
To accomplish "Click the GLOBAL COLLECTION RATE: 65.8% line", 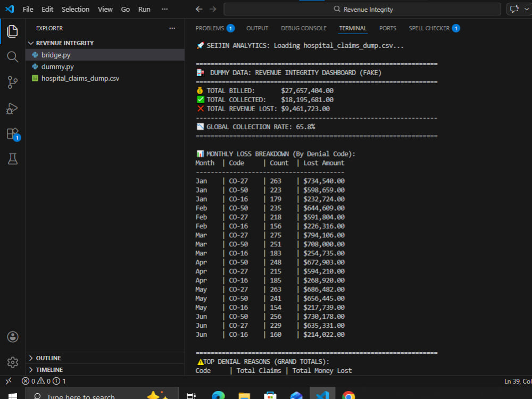I will tap(256, 127).
